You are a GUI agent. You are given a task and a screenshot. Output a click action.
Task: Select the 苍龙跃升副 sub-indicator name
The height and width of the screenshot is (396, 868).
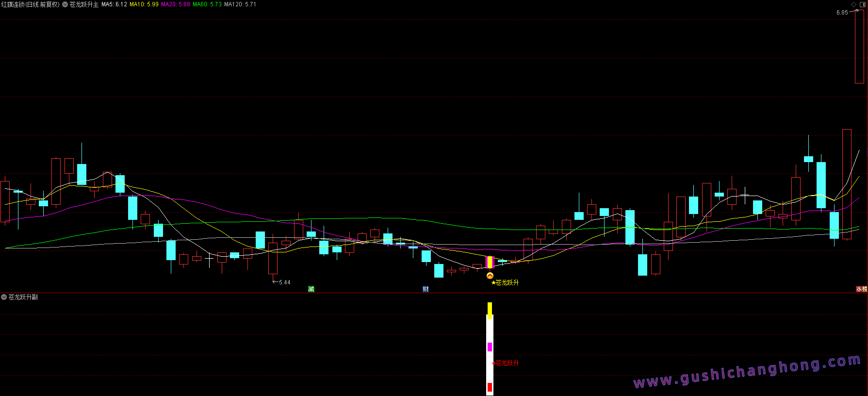[x=23, y=297]
